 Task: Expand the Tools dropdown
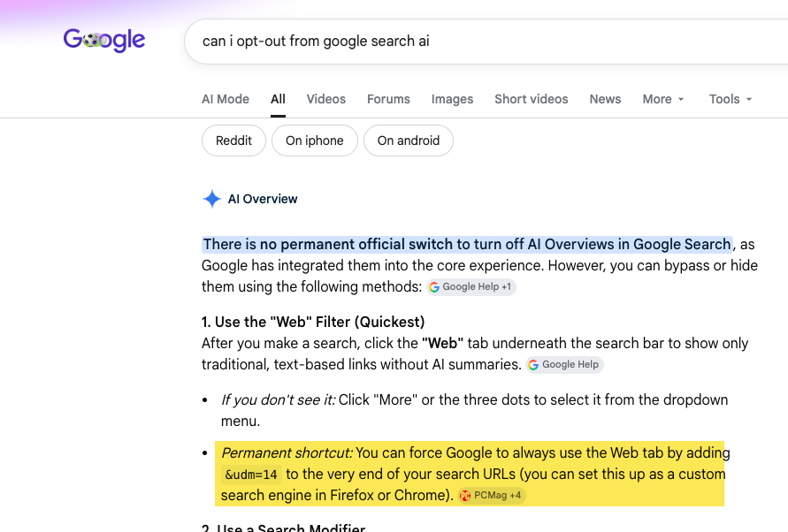click(x=731, y=99)
